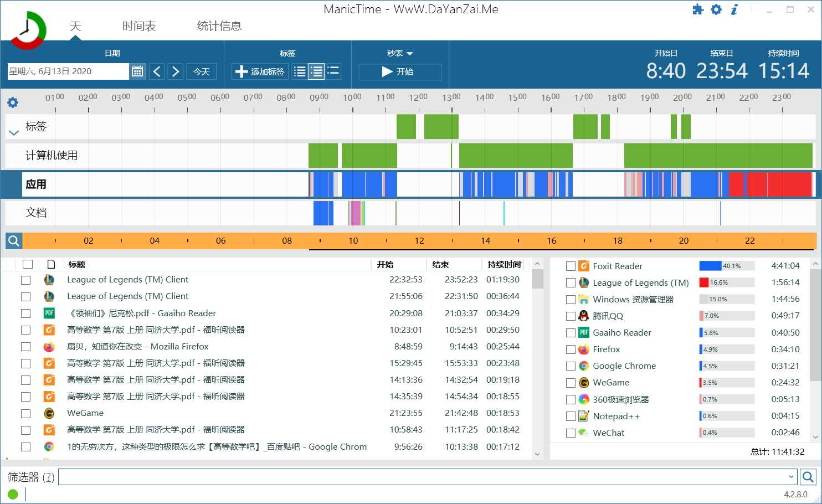Select third tag list view icon
The width and height of the screenshot is (822, 504).
333,71
